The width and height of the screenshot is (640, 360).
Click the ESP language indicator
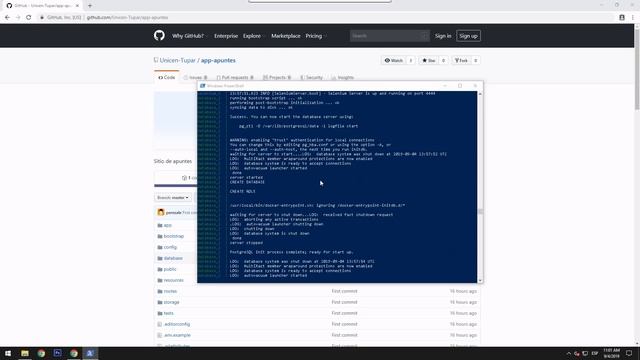[x=595, y=353]
